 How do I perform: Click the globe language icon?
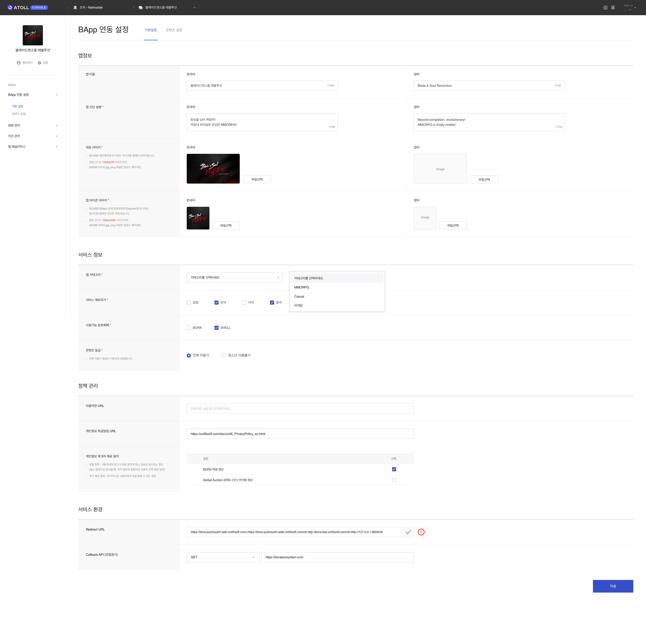605,8
